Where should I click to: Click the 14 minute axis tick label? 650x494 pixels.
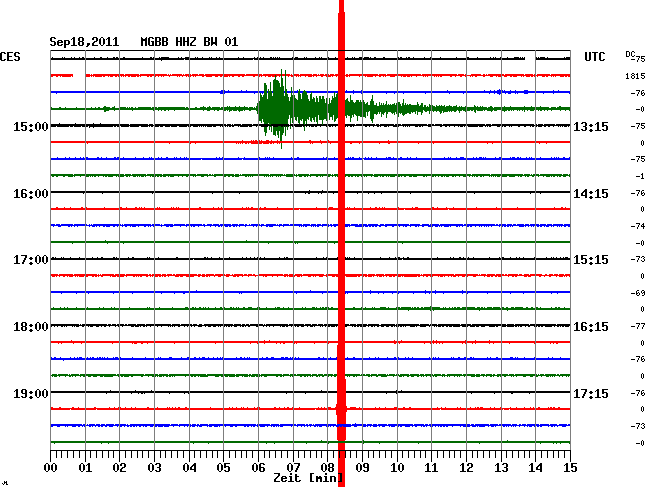(x=536, y=468)
